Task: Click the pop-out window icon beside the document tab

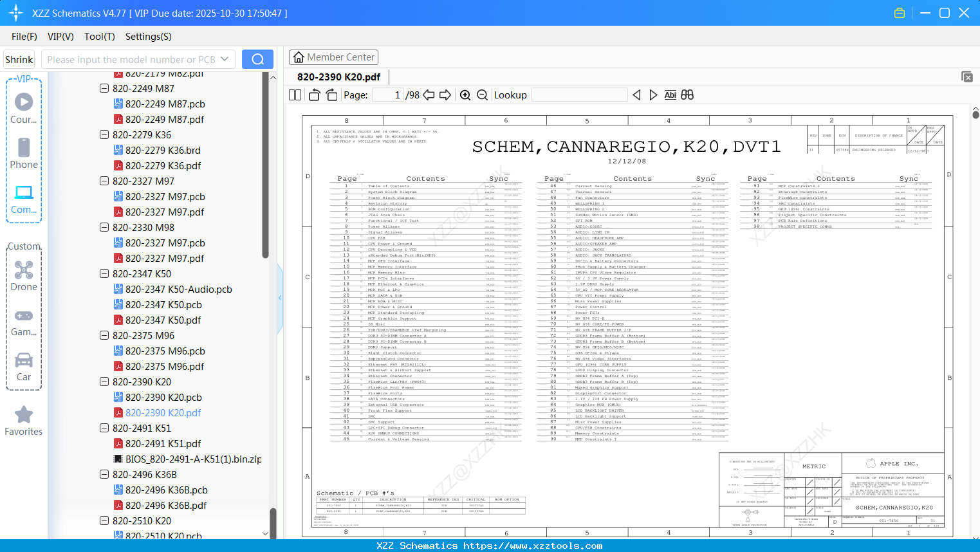Action: click(967, 77)
